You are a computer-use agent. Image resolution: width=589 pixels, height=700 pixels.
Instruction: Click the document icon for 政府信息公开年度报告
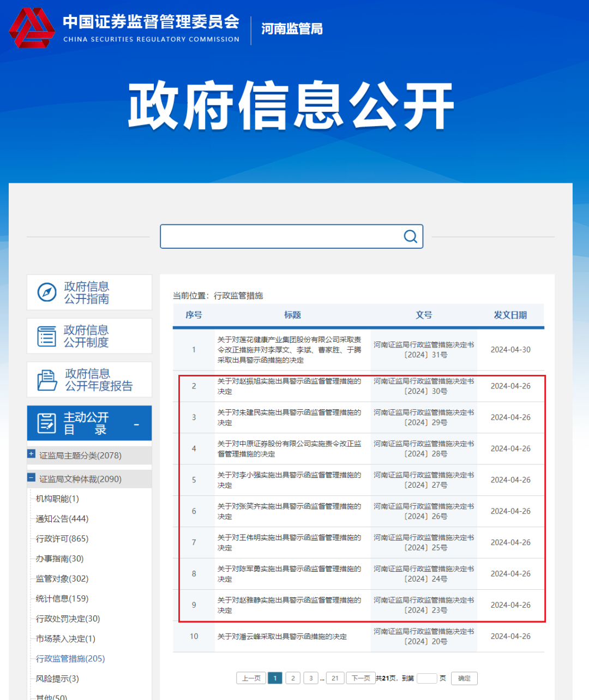(46, 380)
